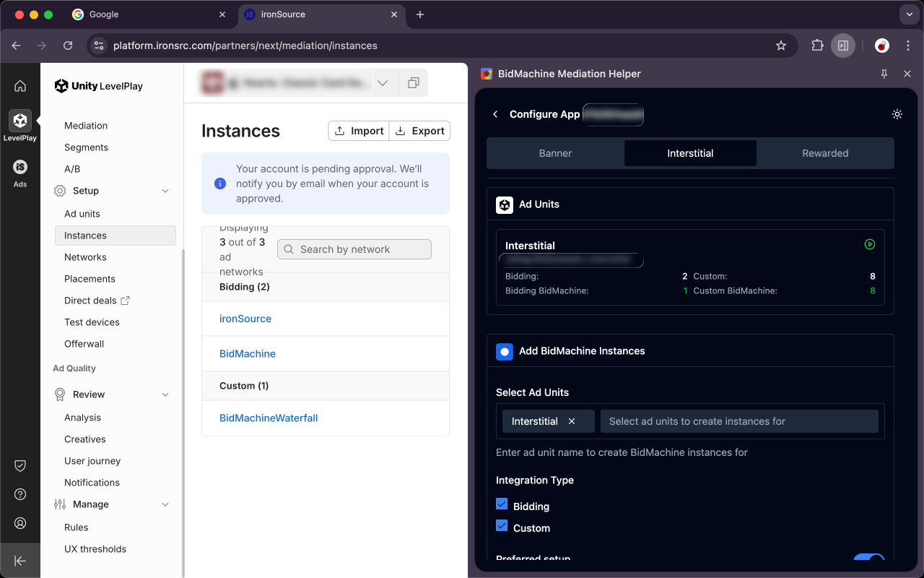Click the Export button
This screenshot has width=924, height=578.
[x=419, y=131]
